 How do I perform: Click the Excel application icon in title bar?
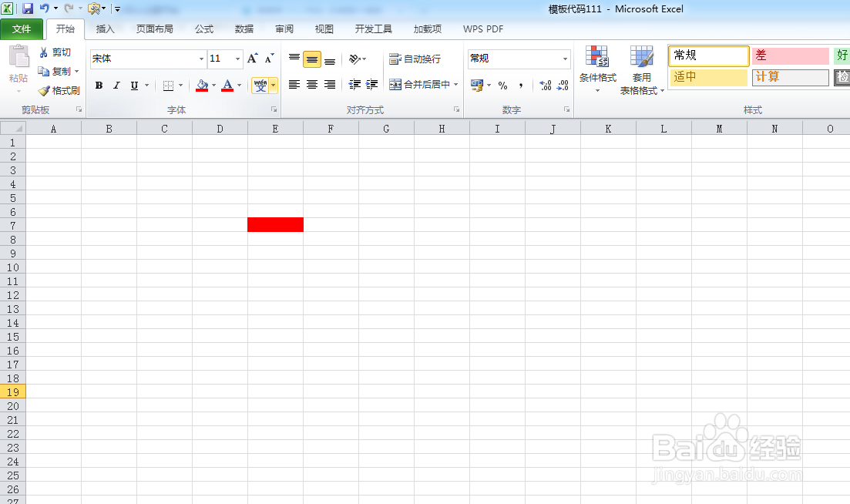click(x=7, y=8)
